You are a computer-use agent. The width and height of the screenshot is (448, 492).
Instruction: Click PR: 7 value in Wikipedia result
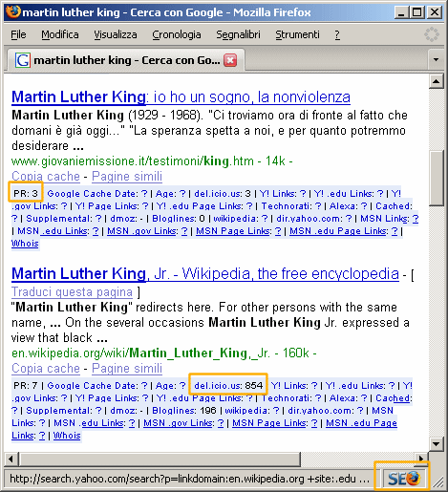coord(26,385)
